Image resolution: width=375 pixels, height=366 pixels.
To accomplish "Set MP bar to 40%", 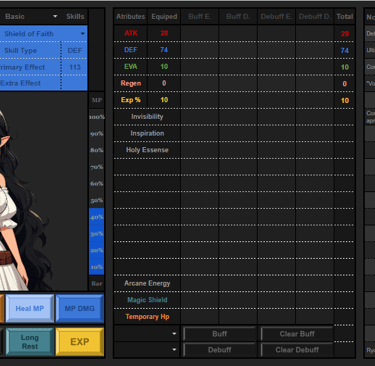I will coord(97,217).
